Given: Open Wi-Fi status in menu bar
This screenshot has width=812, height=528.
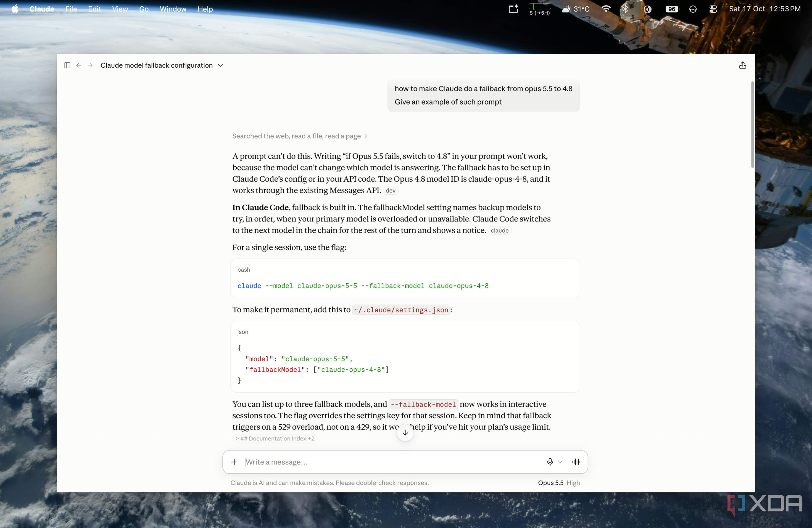Looking at the screenshot, I should tap(606, 9).
